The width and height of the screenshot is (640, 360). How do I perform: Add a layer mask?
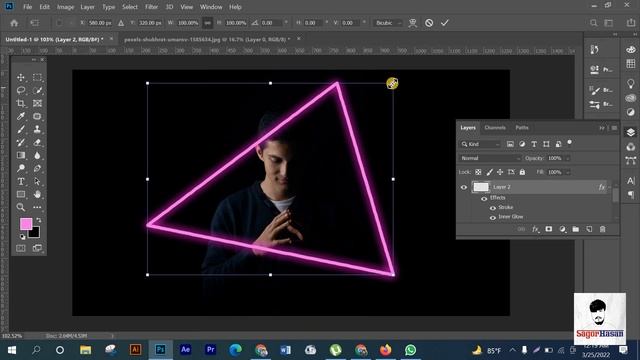pos(549,229)
